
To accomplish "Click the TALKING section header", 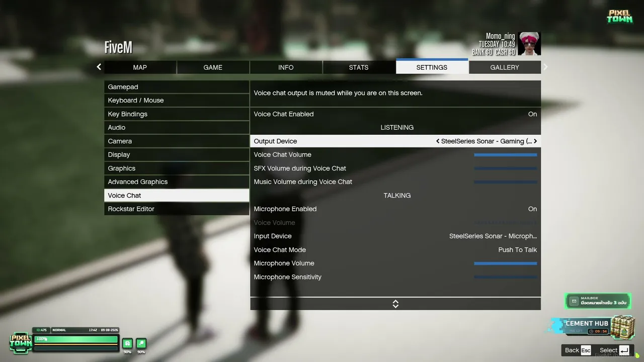I will (x=397, y=196).
